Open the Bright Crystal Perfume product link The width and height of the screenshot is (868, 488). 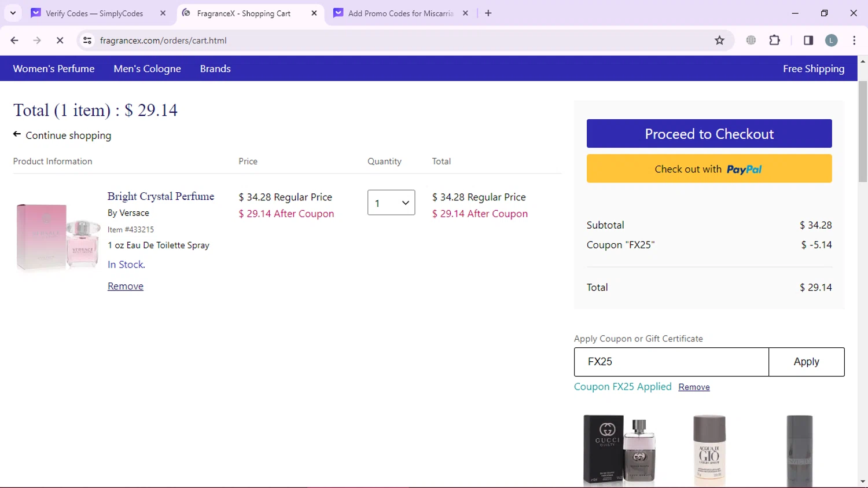coord(161,196)
